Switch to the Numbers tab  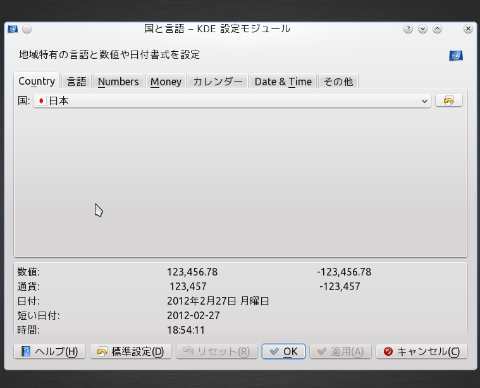pyautogui.click(x=118, y=82)
